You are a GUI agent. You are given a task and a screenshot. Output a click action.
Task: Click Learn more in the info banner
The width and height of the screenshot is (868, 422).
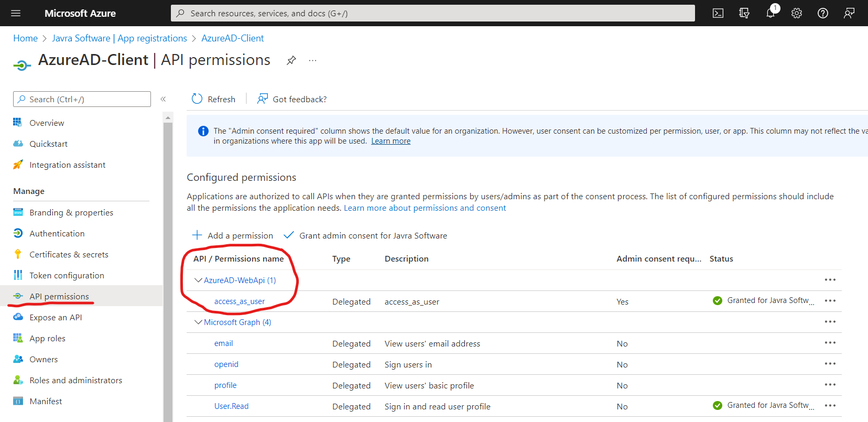coord(391,141)
